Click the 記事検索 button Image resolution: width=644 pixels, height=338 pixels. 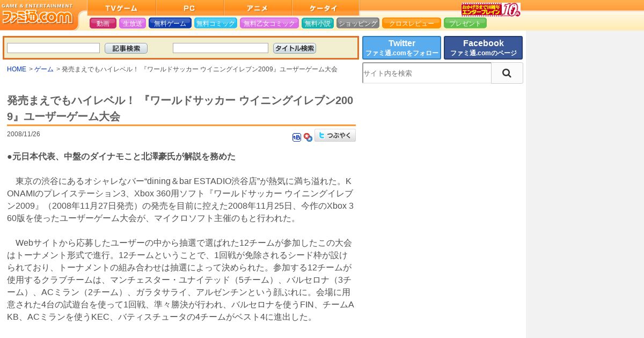click(126, 48)
